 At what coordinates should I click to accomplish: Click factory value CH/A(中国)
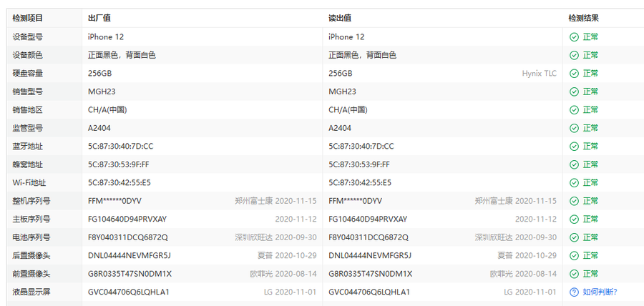tap(107, 110)
